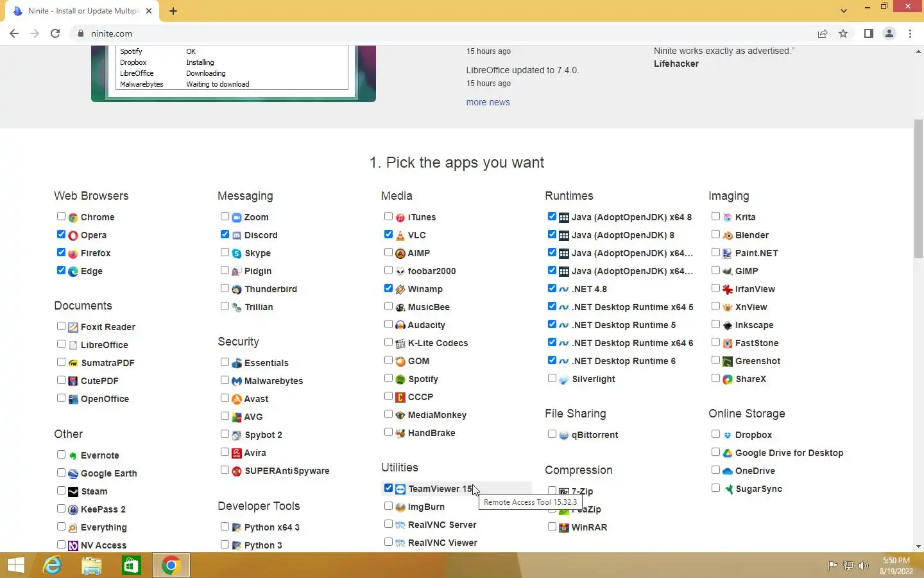
Task: Go back to previous page
Action: click(14, 33)
